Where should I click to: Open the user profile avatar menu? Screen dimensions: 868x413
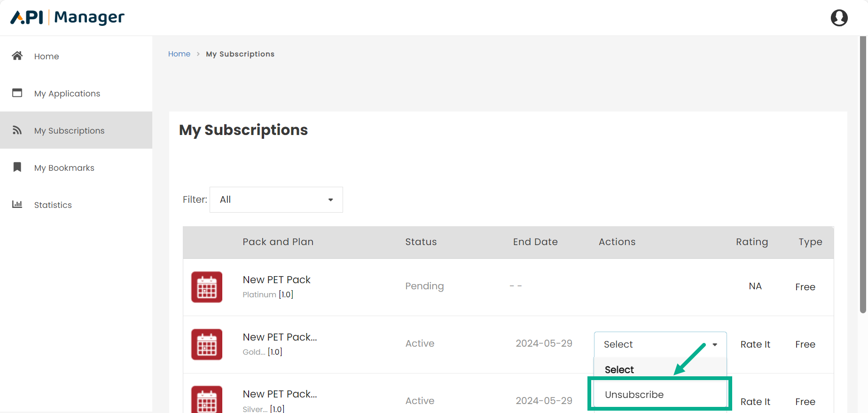tap(839, 18)
